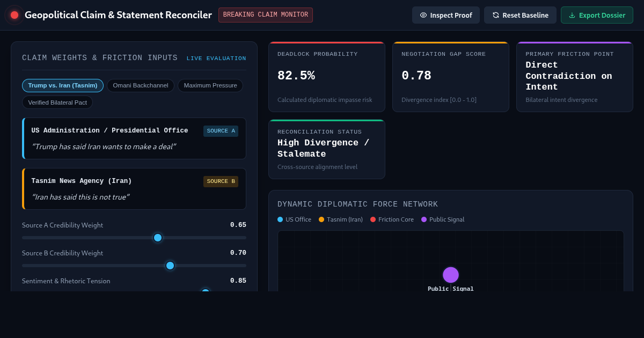Click the Tasnim (Iran) legend dot
644x338 pixels.
coord(321,219)
